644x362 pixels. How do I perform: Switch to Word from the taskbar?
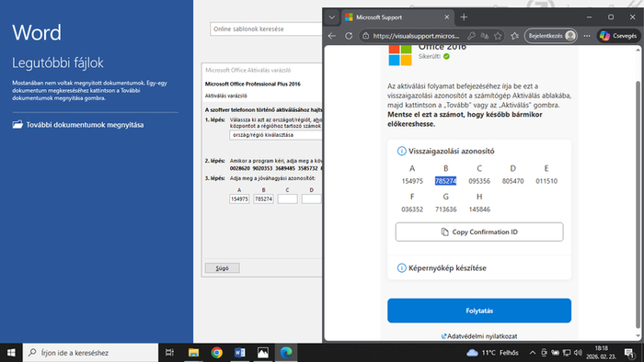240,353
